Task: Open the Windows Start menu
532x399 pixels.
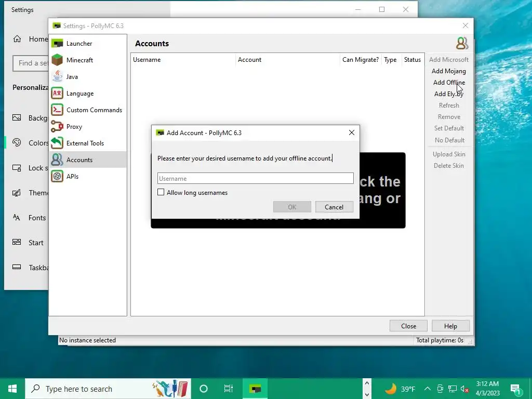Action: pyautogui.click(x=12, y=389)
